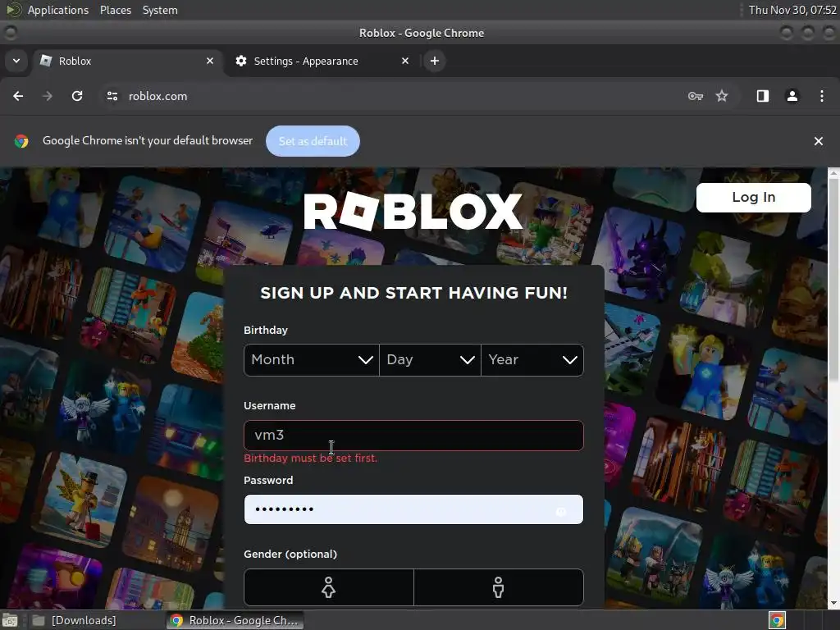Switch to the Roblox tab

pyautogui.click(x=127, y=61)
